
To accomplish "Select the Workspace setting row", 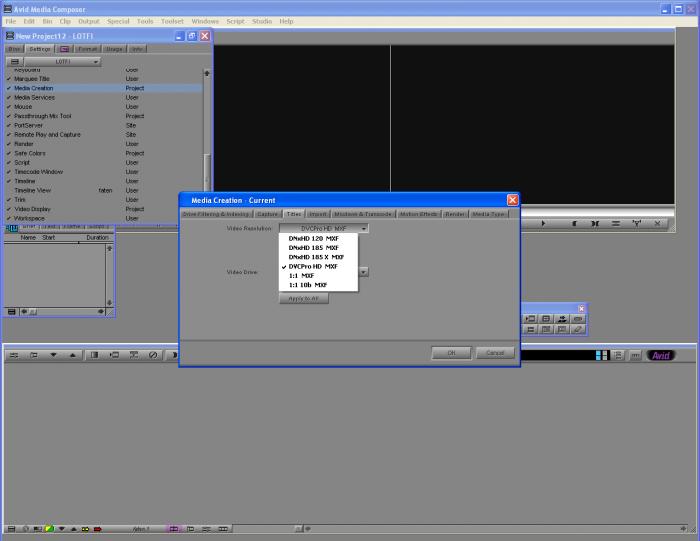I will tap(104, 219).
